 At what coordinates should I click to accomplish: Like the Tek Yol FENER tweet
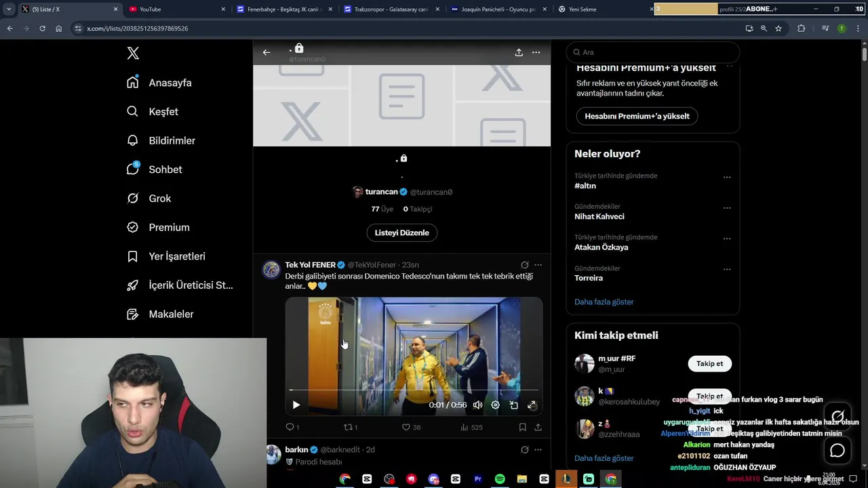[411, 427]
